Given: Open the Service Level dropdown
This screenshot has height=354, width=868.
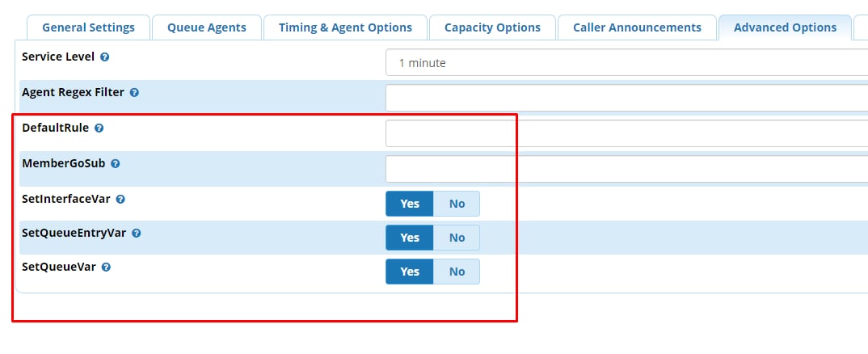Looking at the screenshot, I should [626, 62].
